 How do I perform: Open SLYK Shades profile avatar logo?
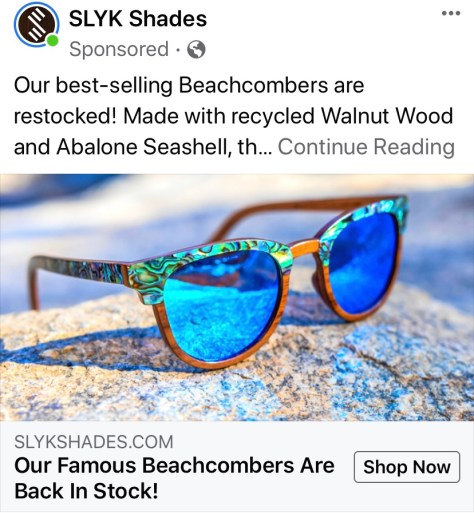click(36, 25)
